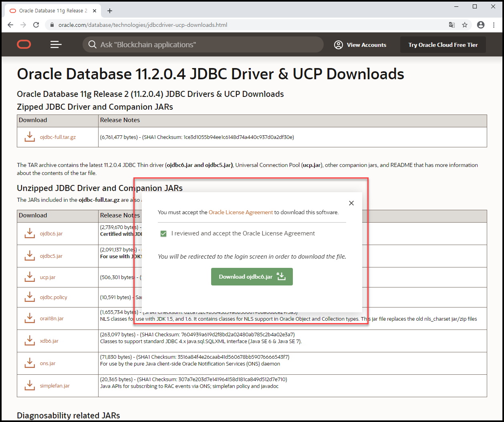The height and width of the screenshot is (422, 504).
Task: Open the ojdbc5.jar link
Action: (51, 256)
